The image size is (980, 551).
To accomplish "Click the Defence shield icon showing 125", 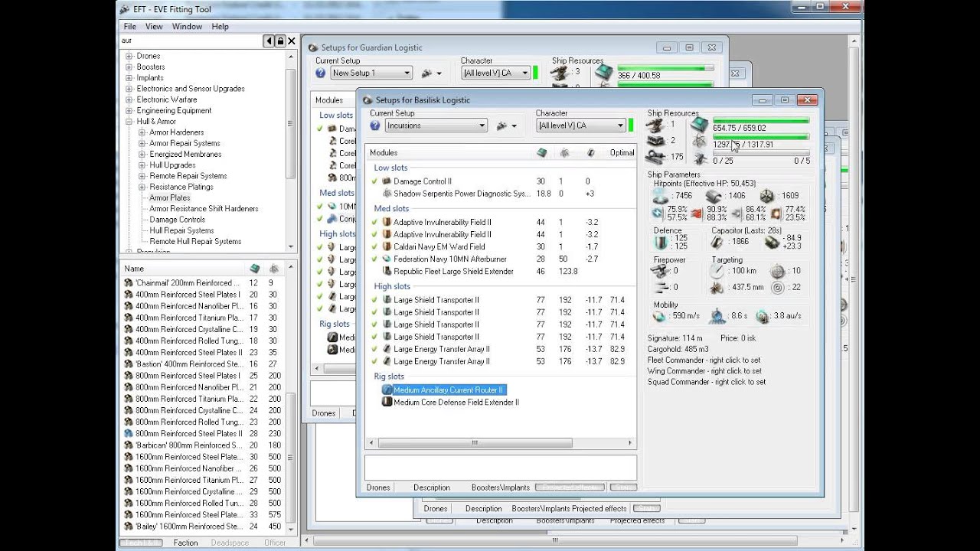I will click(x=661, y=242).
